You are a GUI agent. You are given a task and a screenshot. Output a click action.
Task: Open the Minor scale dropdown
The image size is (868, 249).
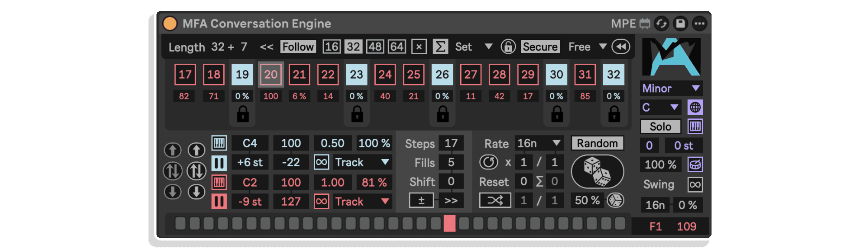click(x=671, y=88)
